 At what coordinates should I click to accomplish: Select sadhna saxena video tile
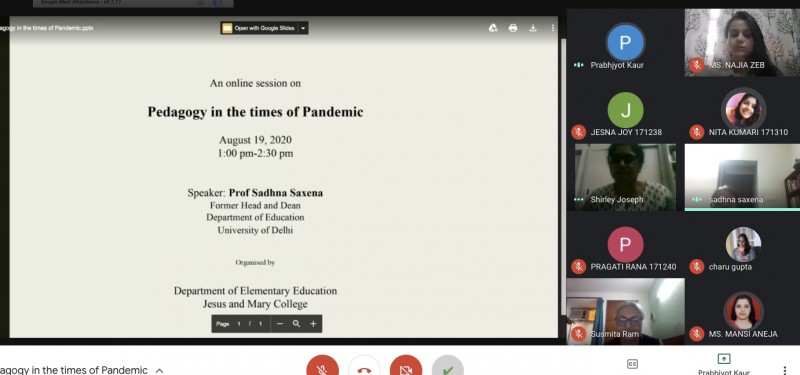pyautogui.click(x=742, y=177)
